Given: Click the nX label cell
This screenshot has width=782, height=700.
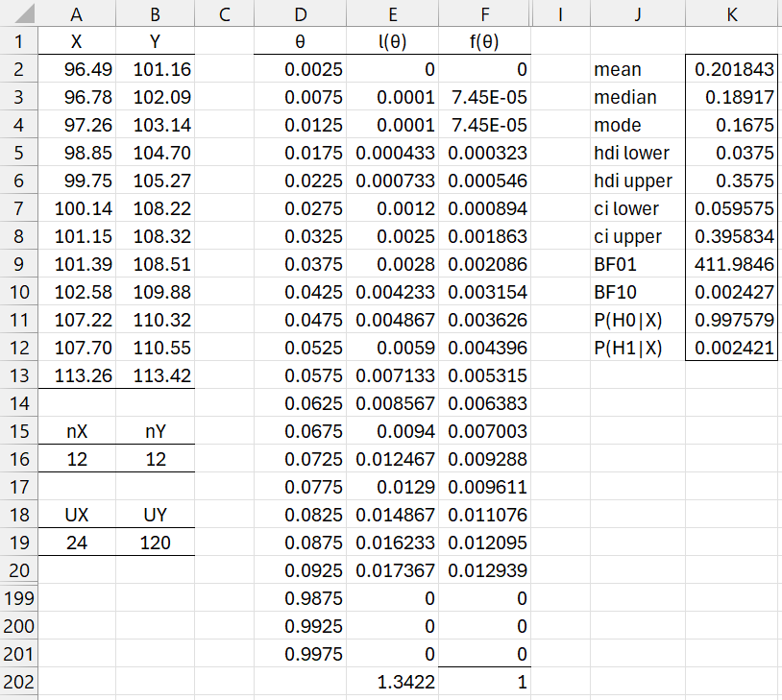Looking at the screenshot, I should tap(77, 431).
